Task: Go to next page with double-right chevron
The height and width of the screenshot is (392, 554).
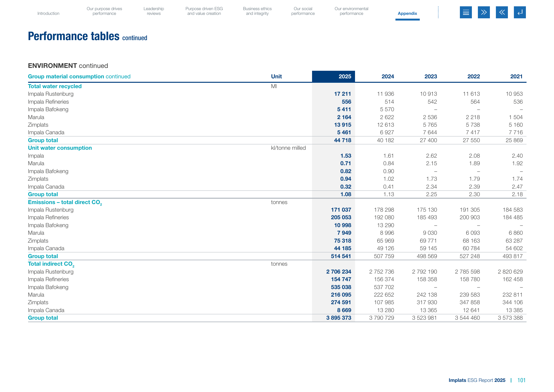Action: coord(484,12)
